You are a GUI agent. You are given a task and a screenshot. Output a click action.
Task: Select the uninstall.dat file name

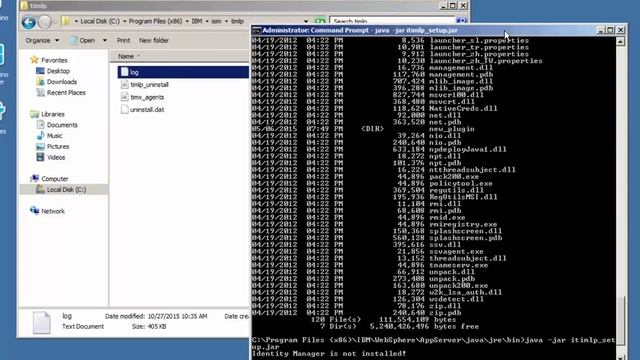147,109
